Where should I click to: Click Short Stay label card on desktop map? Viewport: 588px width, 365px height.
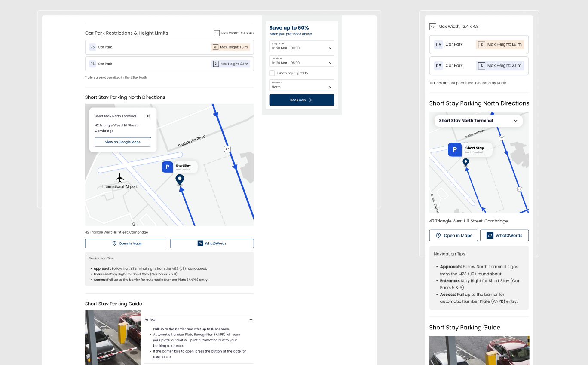point(185,167)
